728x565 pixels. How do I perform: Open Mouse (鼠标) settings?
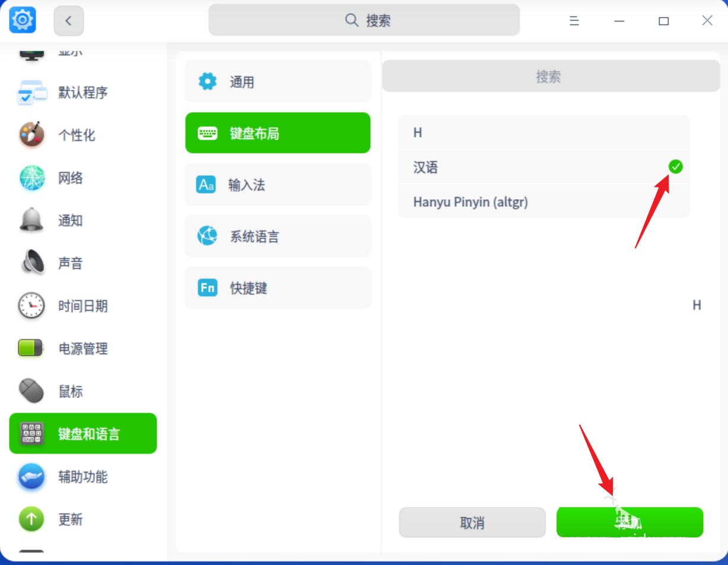point(83,391)
